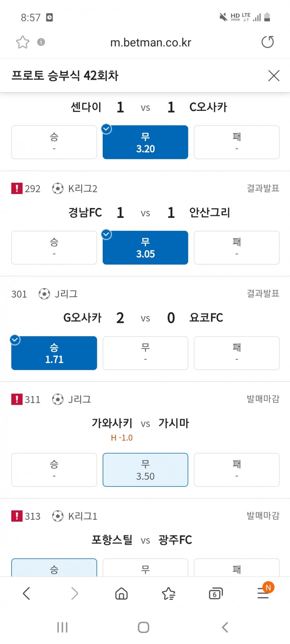Select 패 for 가와사키 vs 가시마
The image size is (290, 644).
pyautogui.click(x=236, y=470)
